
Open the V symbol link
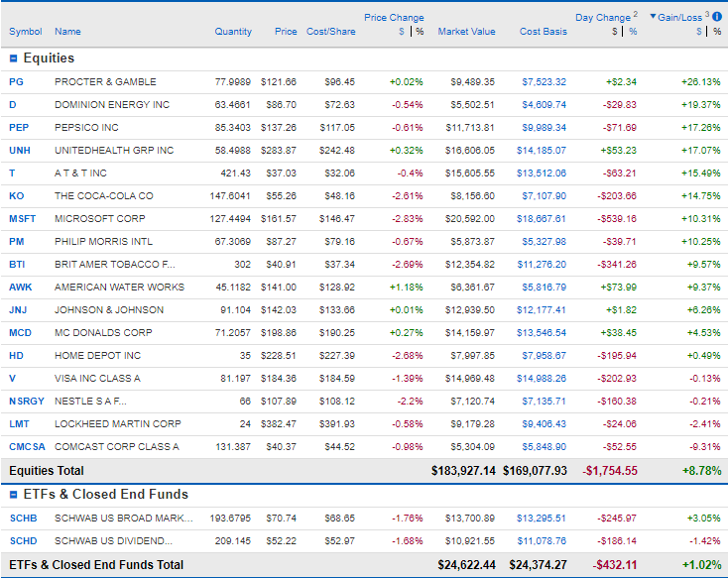coord(13,379)
